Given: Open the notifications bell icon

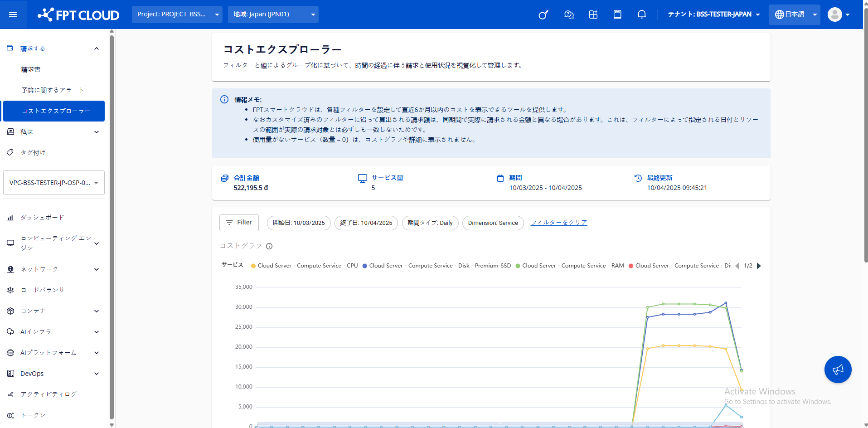Looking at the screenshot, I should click(642, 15).
